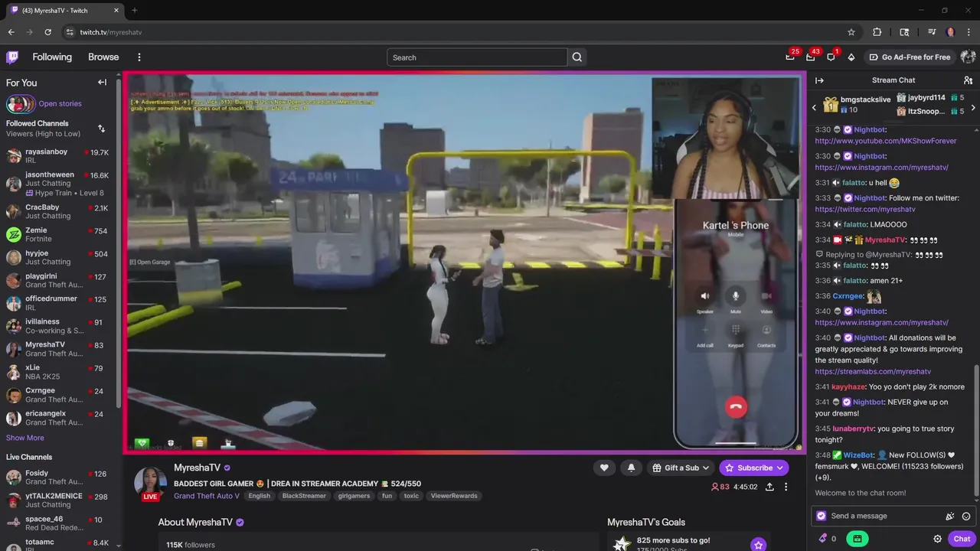The height and width of the screenshot is (551, 980).
Task: Click the heart follow button
Action: pos(604,468)
